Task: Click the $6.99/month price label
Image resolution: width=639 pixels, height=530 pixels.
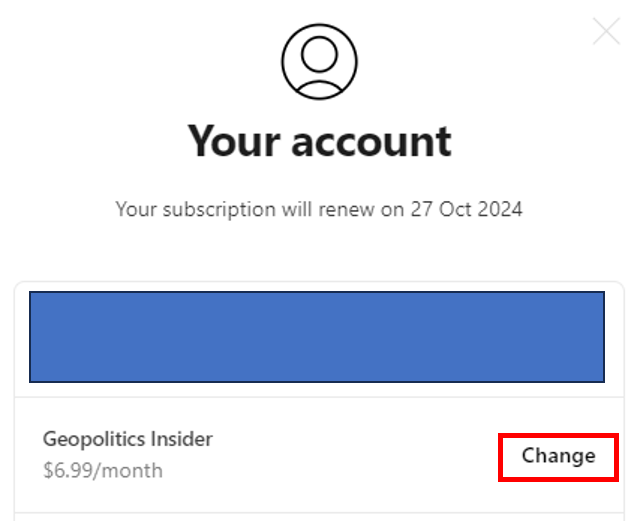Action: (x=103, y=471)
